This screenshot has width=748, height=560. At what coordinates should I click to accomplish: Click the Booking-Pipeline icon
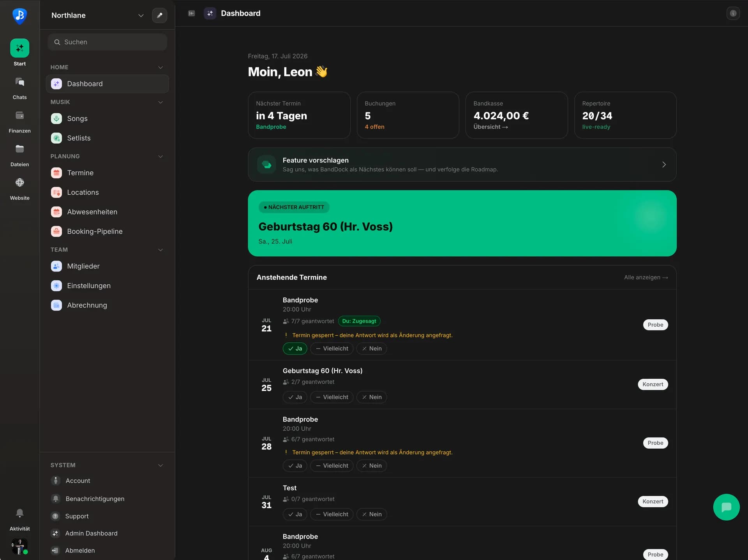point(56,231)
